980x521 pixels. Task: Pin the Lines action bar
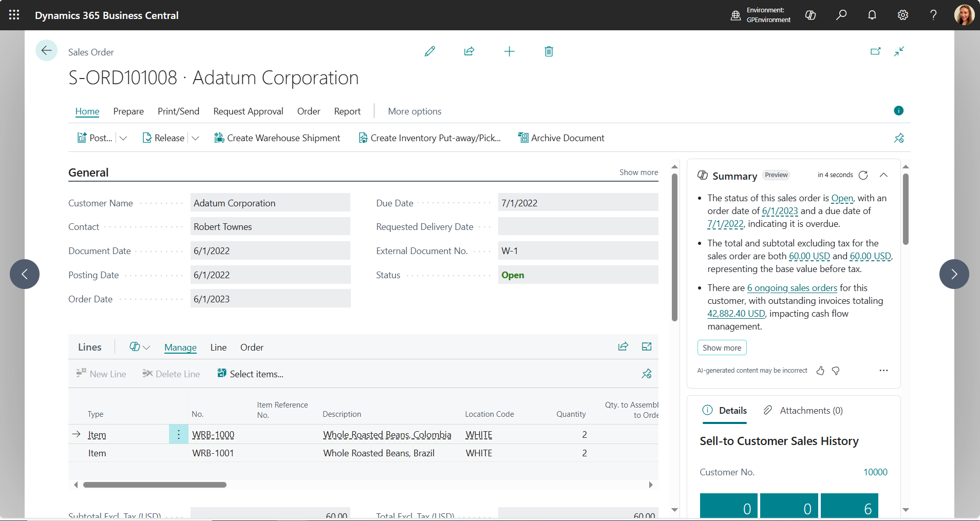(x=647, y=374)
